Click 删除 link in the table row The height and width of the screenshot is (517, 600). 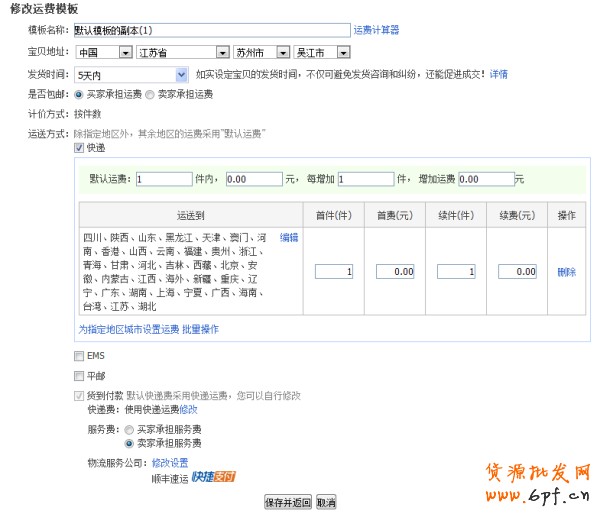click(566, 272)
